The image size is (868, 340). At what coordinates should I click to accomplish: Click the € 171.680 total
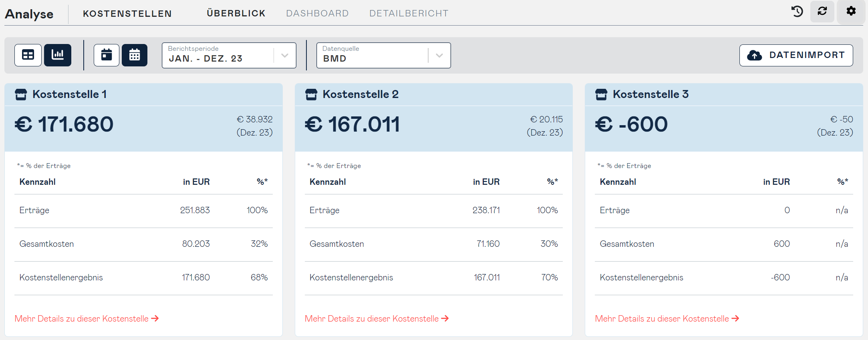(x=64, y=124)
